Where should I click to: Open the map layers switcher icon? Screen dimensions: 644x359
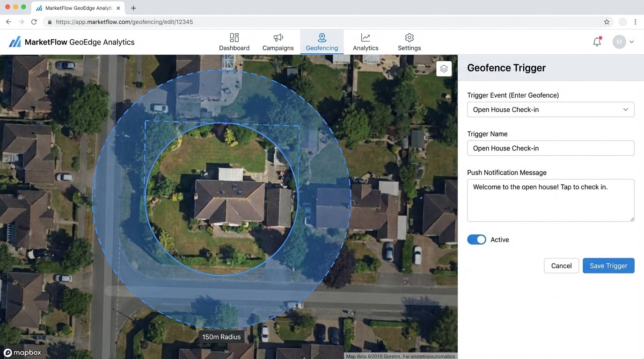pos(444,68)
